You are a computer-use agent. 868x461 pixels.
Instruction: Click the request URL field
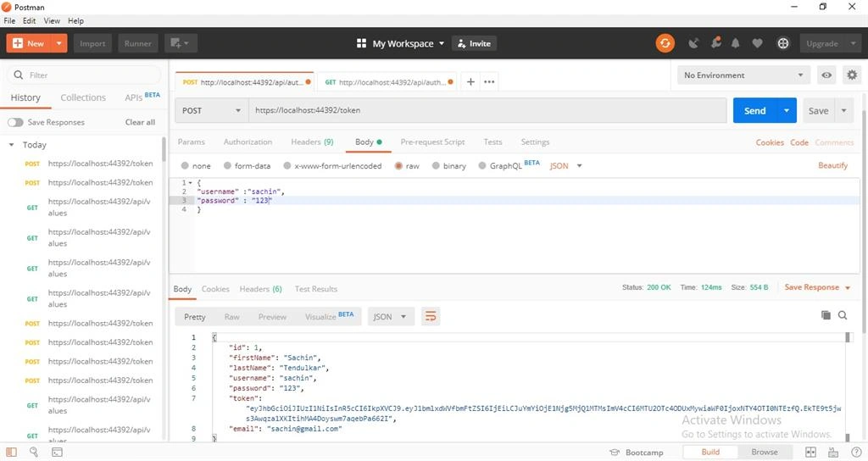tap(487, 111)
